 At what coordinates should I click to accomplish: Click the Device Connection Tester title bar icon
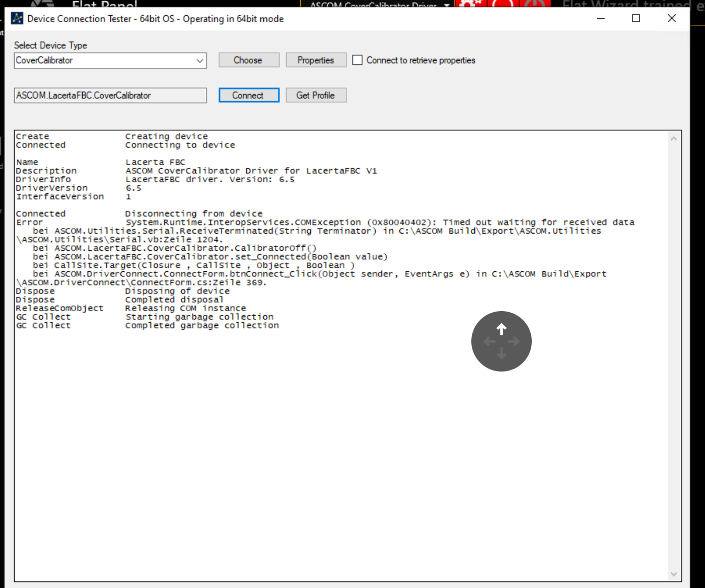coord(17,19)
